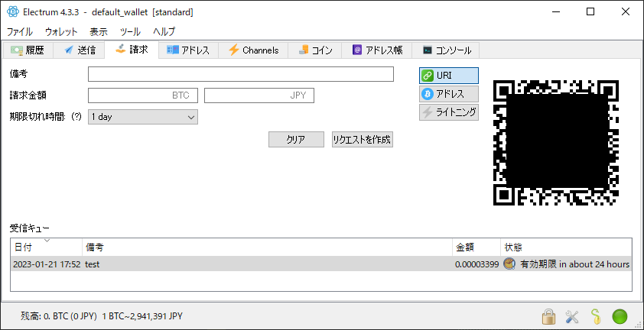This screenshot has height=330, width=644.
Task: Open the アドレス帳 tab
Action: pyautogui.click(x=376, y=50)
